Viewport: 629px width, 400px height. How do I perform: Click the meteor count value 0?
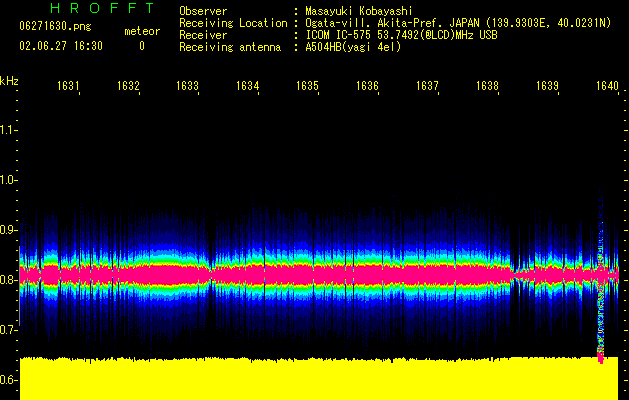point(142,46)
